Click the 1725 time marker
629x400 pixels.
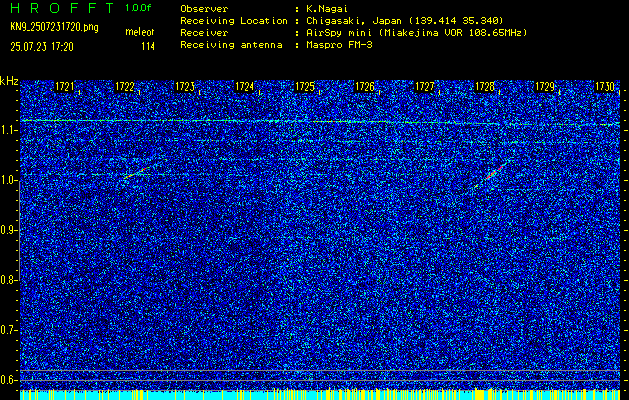(x=304, y=87)
